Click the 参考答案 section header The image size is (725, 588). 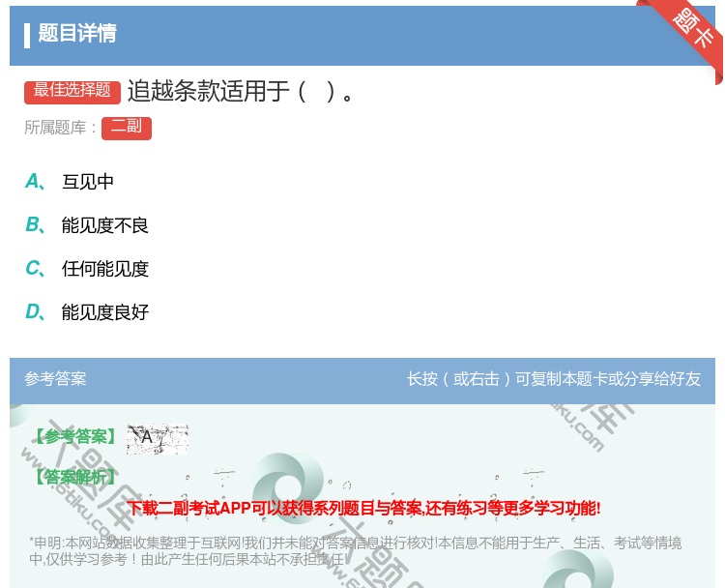[55, 379]
